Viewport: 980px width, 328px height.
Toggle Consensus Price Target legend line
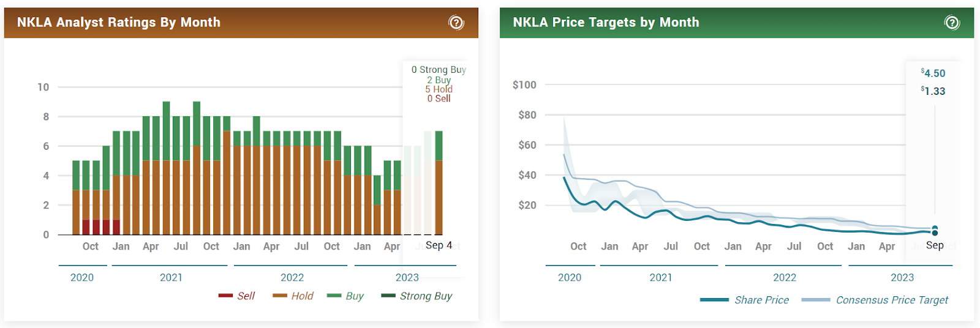(875, 300)
